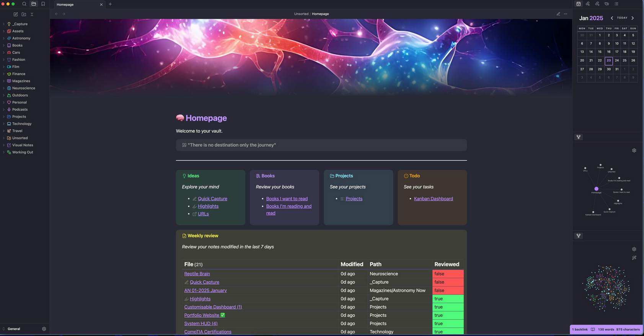Click Unsorted in the breadcrumb
644x336 pixels.
tap(301, 14)
